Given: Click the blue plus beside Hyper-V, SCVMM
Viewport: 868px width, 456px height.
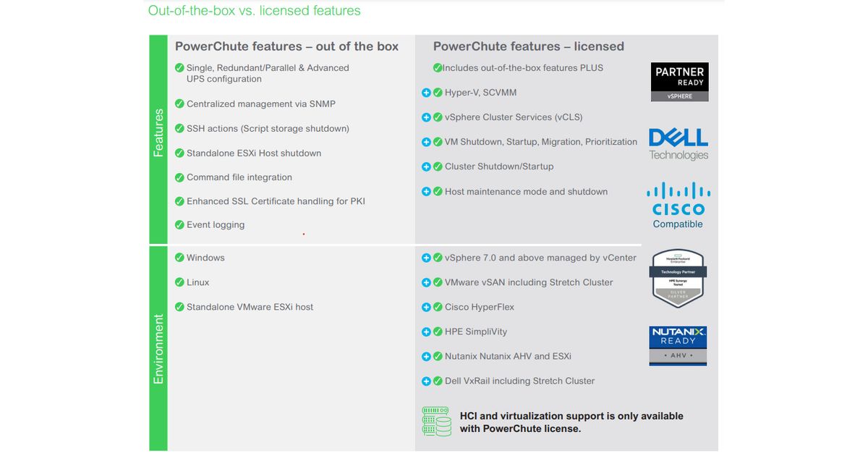Looking at the screenshot, I should point(427,93).
